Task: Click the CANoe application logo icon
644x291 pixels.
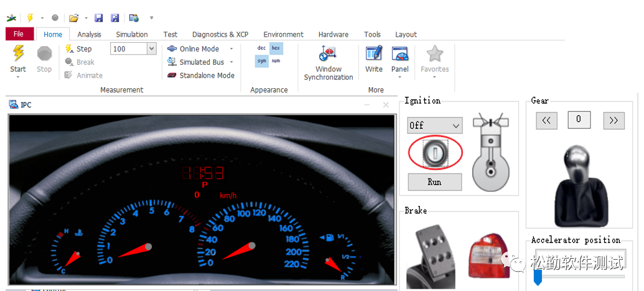Action: pos(11,17)
